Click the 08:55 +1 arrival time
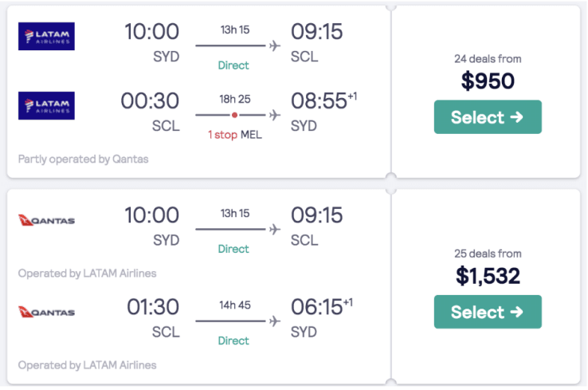Image resolution: width=588 pixels, height=390 pixels. pos(323,102)
